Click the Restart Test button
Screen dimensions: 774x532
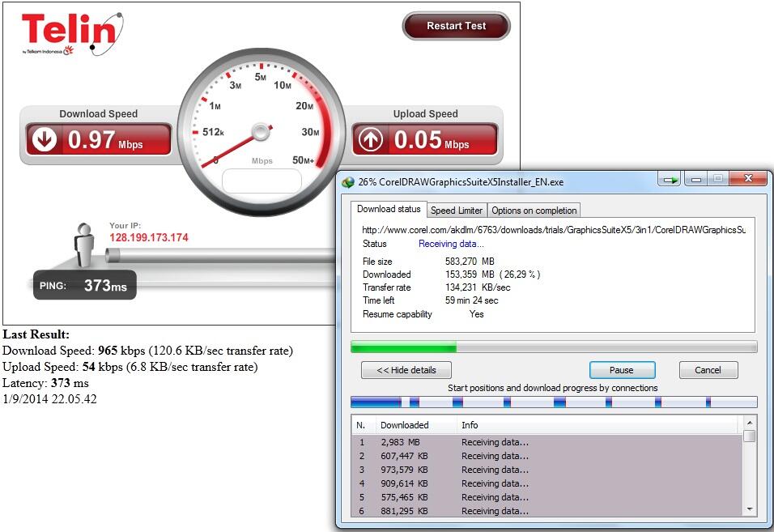(456, 26)
